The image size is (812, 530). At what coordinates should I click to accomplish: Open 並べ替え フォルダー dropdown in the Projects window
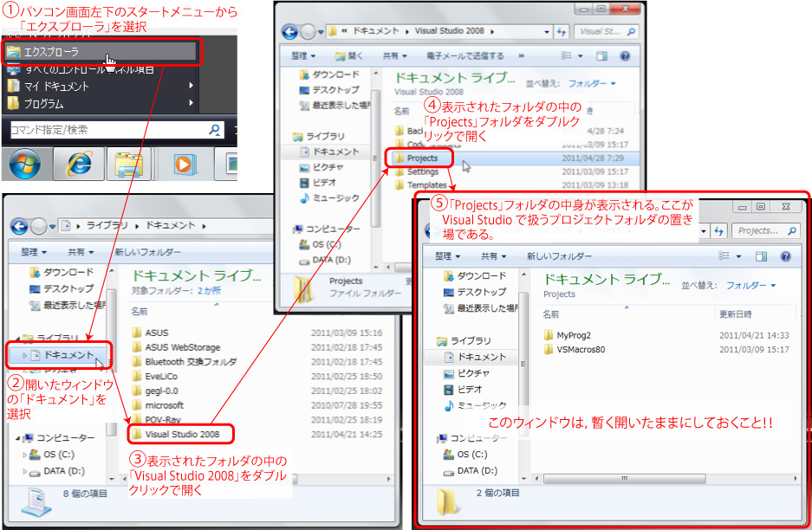750,285
